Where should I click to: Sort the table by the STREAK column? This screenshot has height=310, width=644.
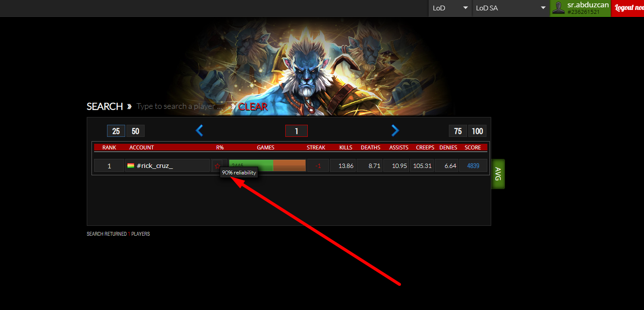click(x=316, y=148)
